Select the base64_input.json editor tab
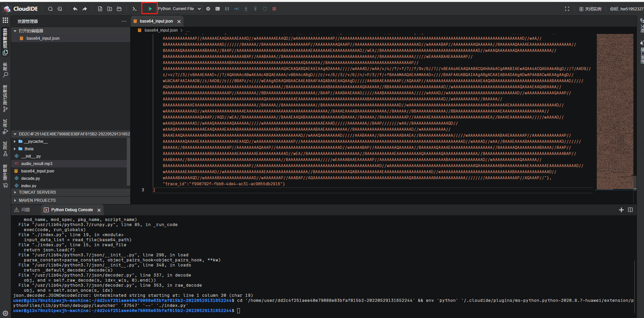This screenshot has width=644, height=318. tap(156, 21)
